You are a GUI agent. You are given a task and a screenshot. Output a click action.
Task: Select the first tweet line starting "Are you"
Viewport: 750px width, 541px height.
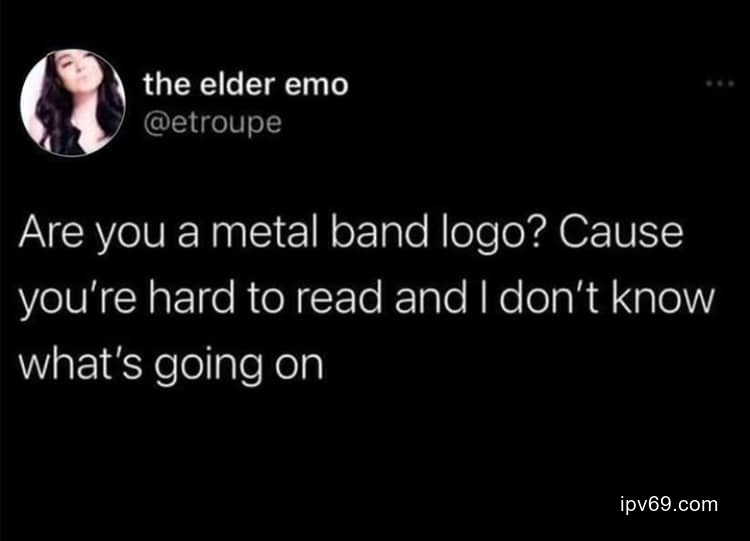coord(351,234)
